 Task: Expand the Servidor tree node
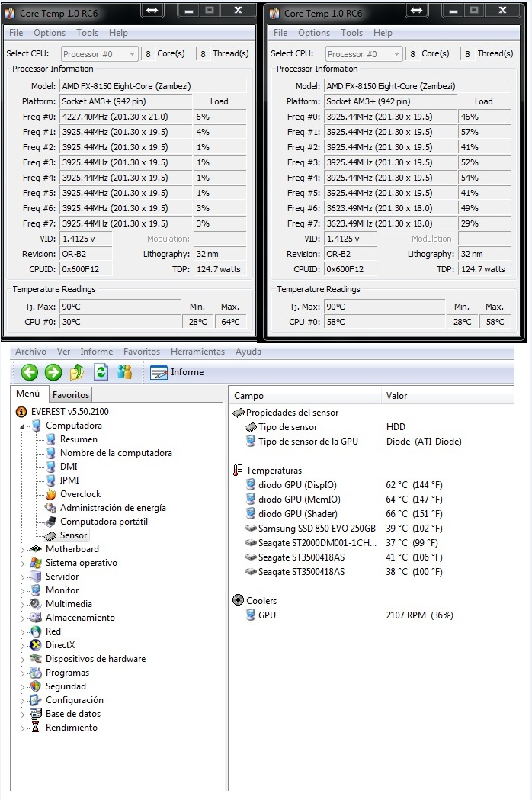coord(22,577)
